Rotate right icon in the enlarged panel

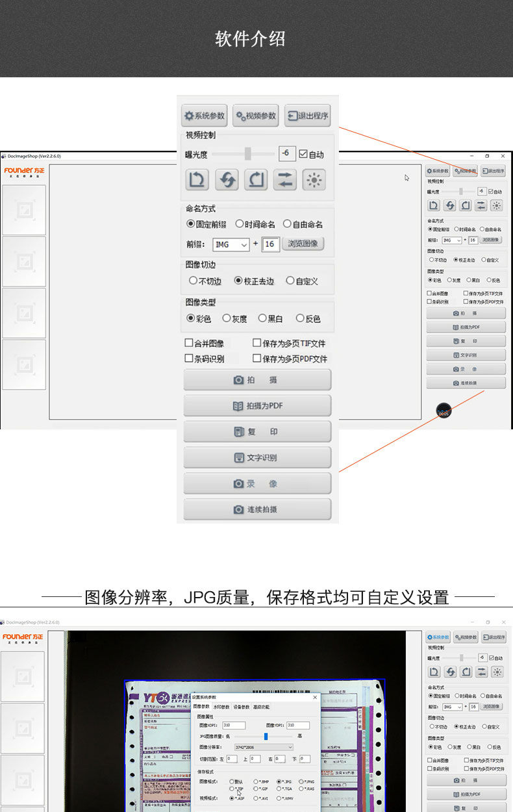click(x=256, y=179)
